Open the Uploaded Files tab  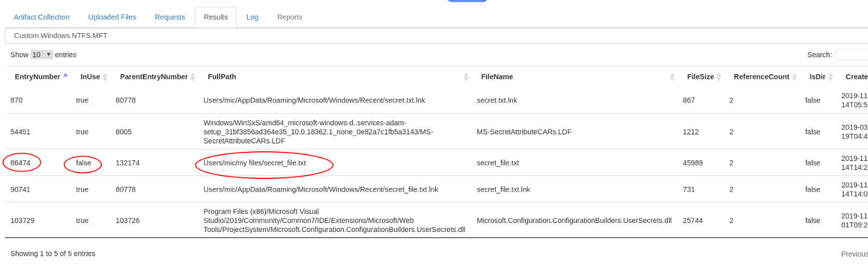click(x=112, y=17)
